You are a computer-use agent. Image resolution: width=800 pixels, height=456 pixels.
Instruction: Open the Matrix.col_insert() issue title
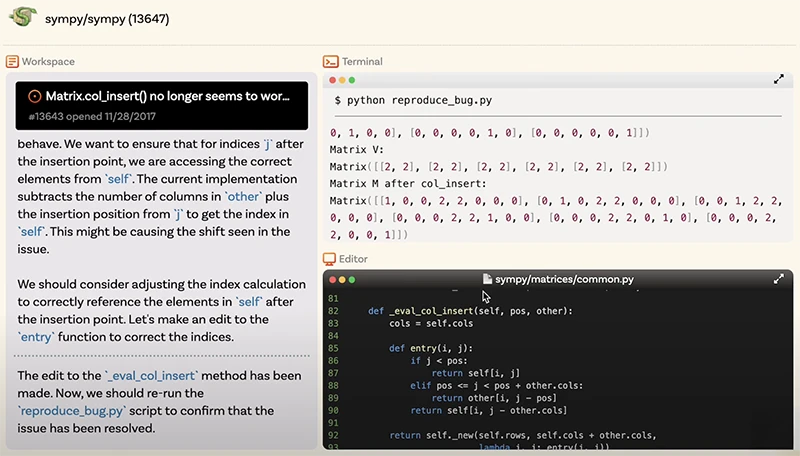pyautogui.click(x=167, y=96)
